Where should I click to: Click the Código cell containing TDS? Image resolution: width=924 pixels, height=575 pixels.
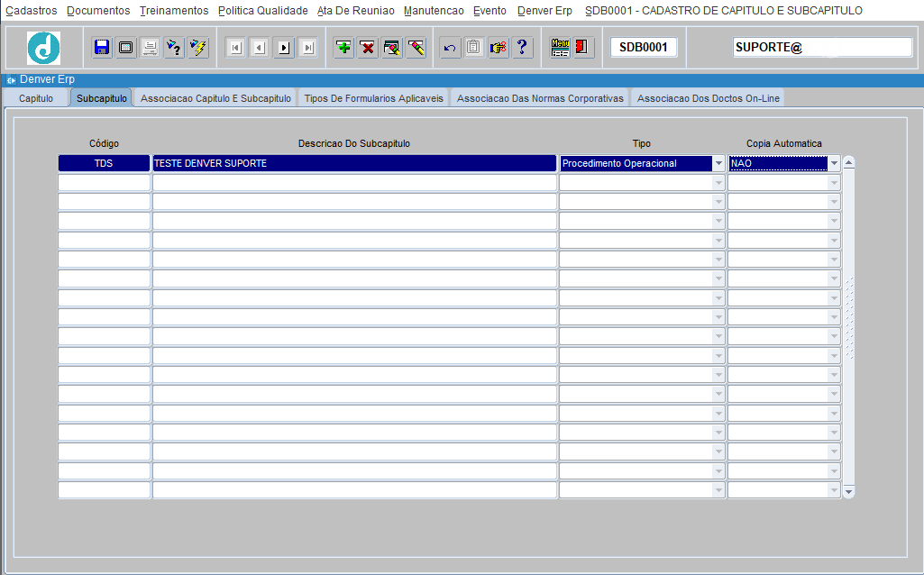click(x=104, y=163)
